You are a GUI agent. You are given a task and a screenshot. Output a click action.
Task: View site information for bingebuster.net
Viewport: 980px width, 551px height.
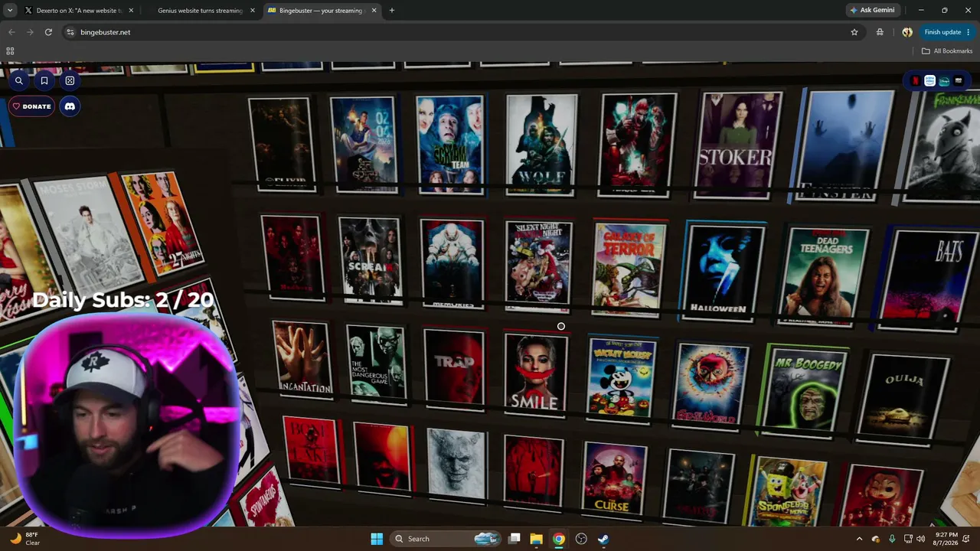70,32
